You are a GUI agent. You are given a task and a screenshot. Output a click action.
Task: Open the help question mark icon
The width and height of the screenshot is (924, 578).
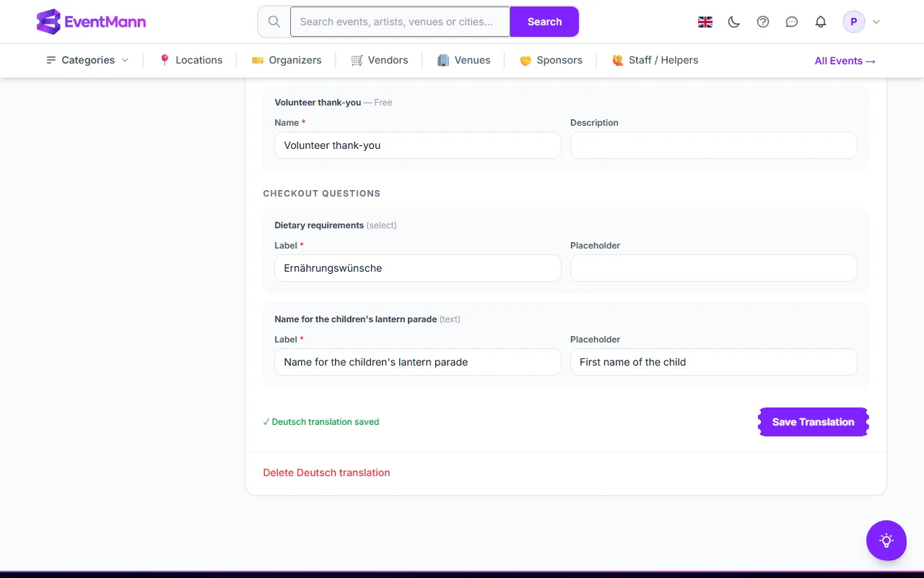click(x=763, y=22)
